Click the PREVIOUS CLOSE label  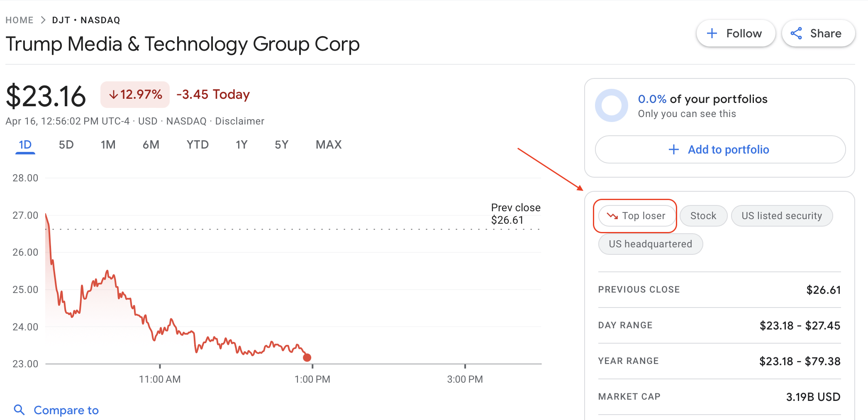click(639, 290)
